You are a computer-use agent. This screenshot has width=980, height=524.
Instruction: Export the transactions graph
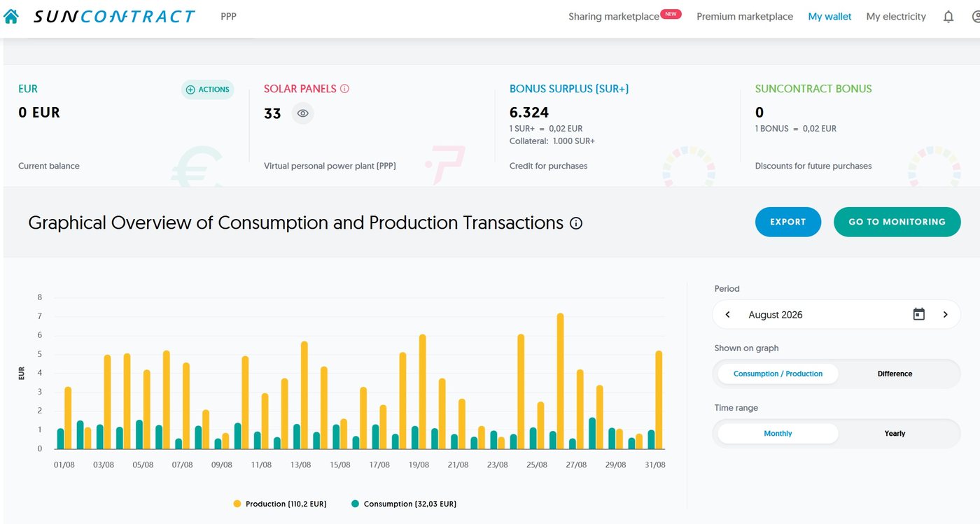point(788,222)
